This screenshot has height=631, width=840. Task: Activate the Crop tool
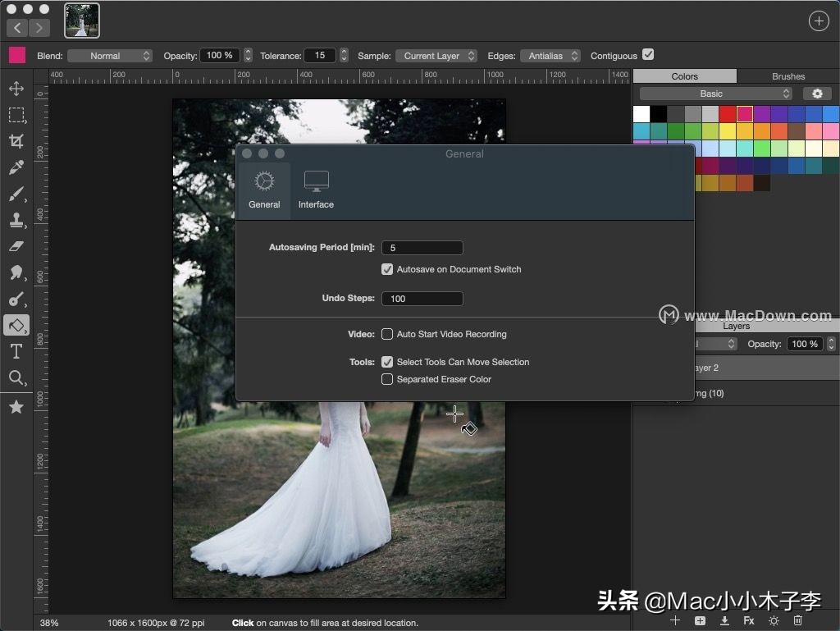click(x=16, y=141)
